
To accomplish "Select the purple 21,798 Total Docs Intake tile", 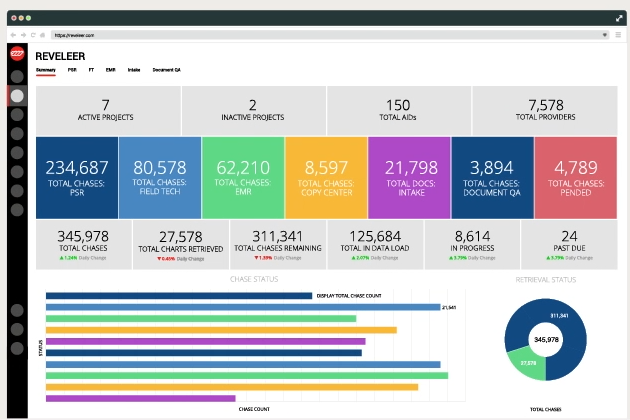I will (x=409, y=178).
